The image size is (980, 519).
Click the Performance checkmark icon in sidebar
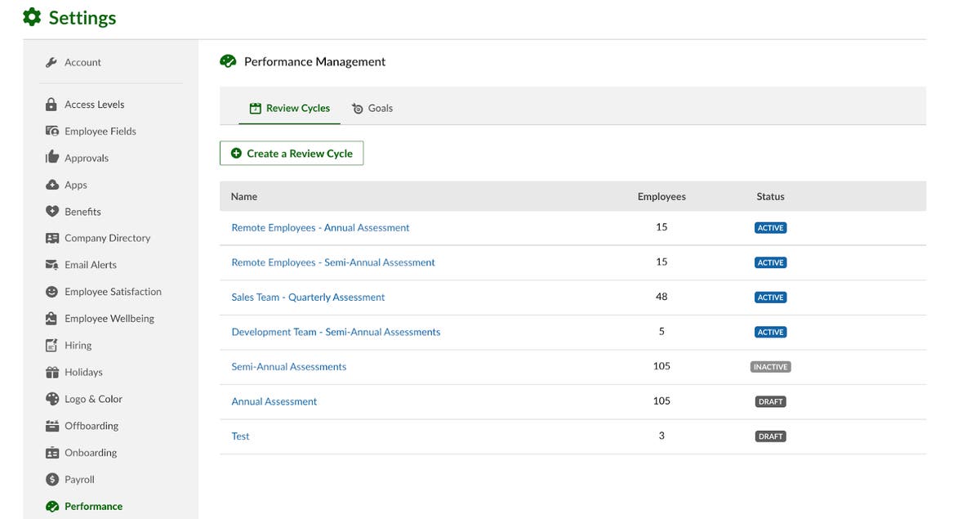coord(51,505)
